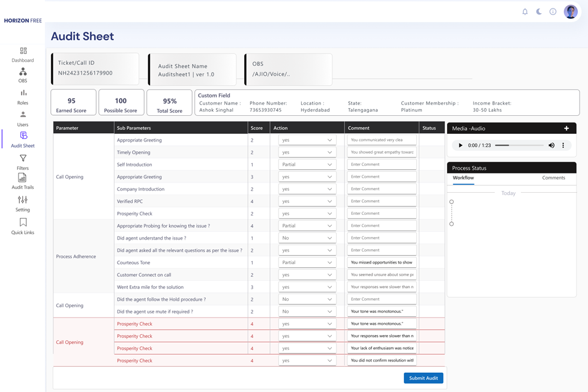This screenshot has height=392, width=588.
Task: Open OBS from sidebar
Action: [x=23, y=75]
